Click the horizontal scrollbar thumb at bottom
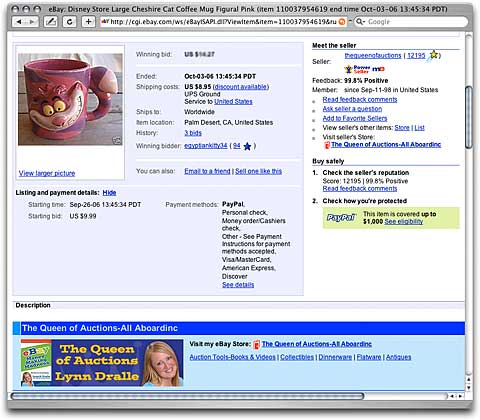The image size is (480, 420). point(188,396)
